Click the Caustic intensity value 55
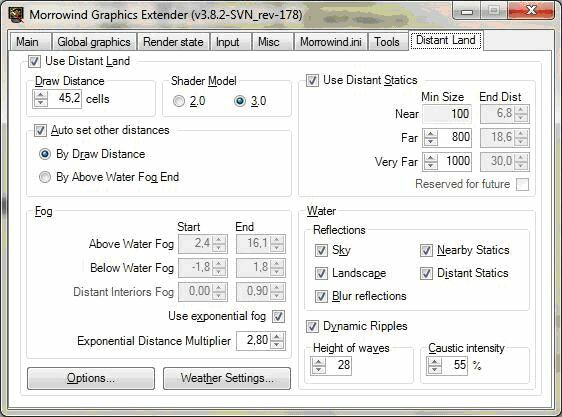 (x=454, y=365)
